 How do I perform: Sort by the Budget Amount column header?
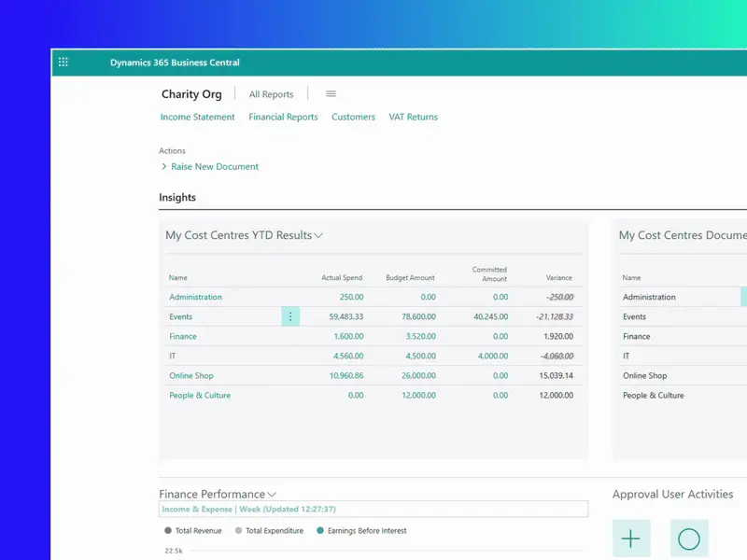coord(410,278)
